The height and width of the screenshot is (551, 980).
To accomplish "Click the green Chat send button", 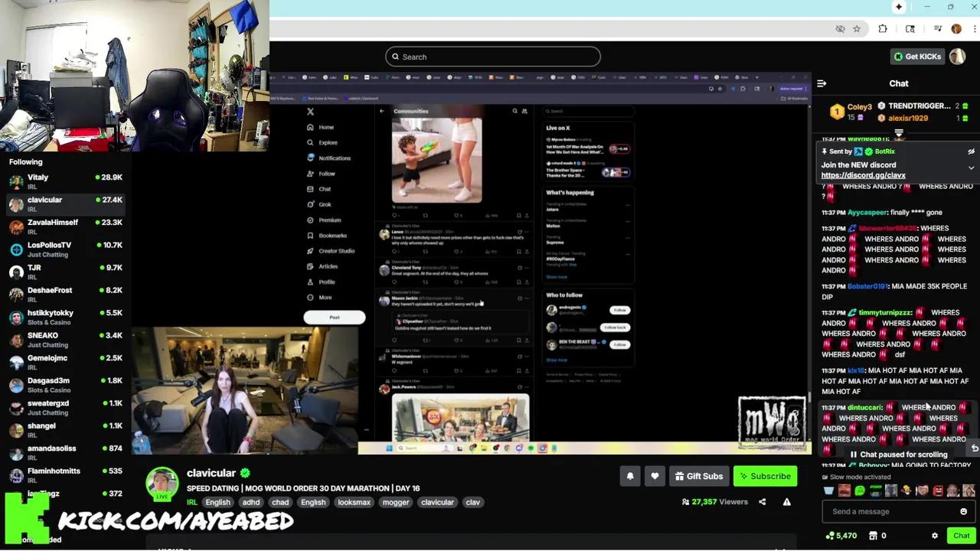I will coord(962,536).
